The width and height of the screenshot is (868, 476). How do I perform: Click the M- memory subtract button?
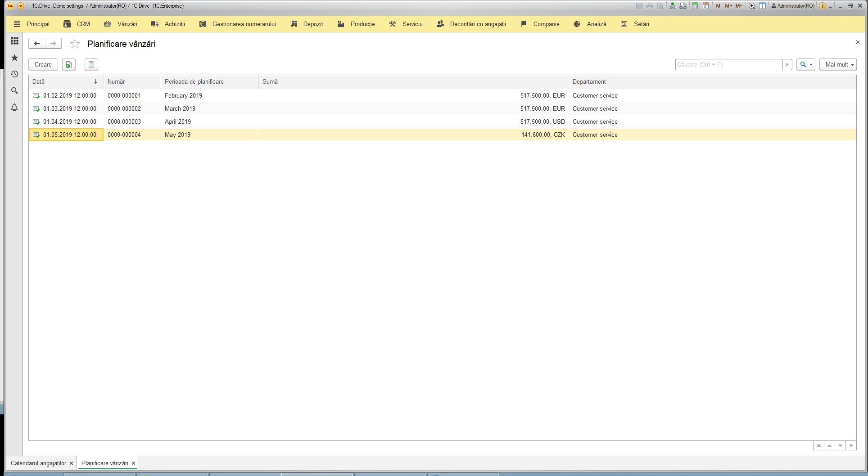tap(739, 6)
